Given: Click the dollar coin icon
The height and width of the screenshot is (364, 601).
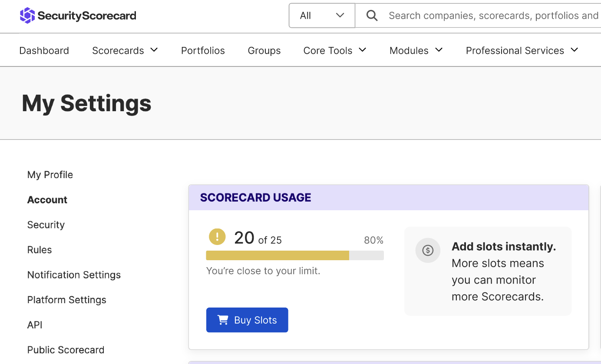Looking at the screenshot, I should pyautogui.click(x=428, y=250).
